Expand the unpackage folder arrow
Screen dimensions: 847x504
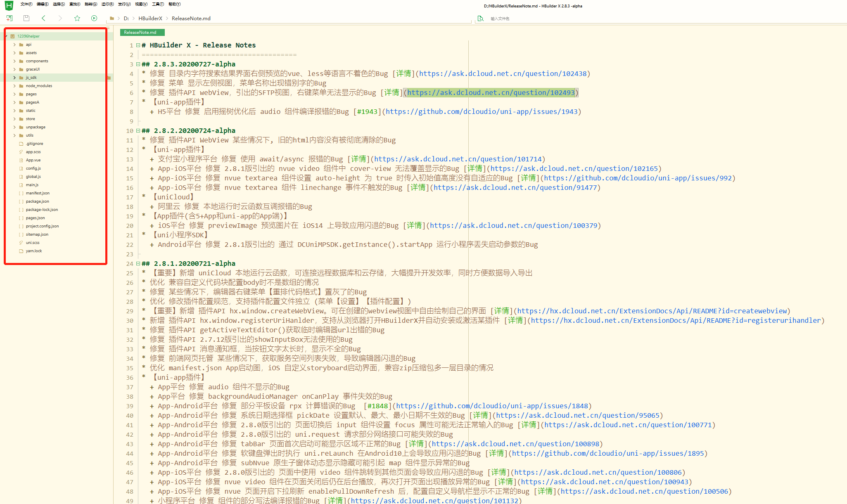coord(14,127)
